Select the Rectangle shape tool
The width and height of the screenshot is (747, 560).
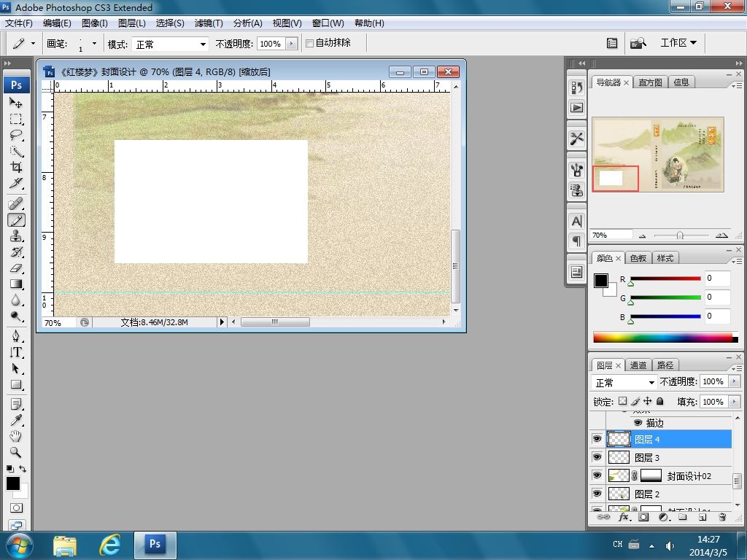[x=16, y=384]
